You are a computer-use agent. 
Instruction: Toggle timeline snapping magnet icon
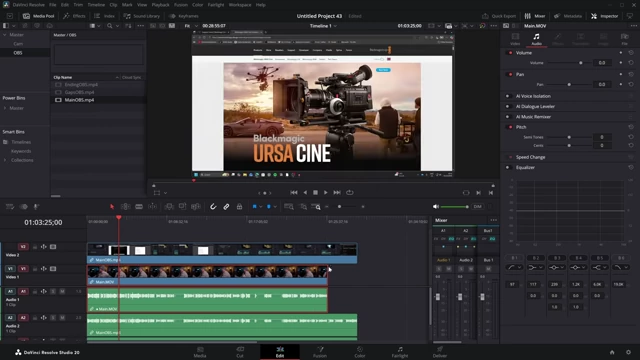(213, 207)
